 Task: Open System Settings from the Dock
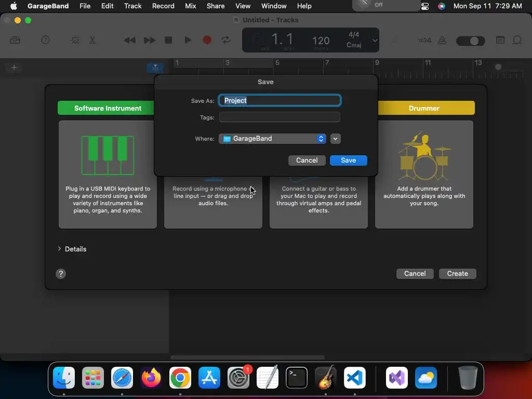pyautogui.click(x=238, y=378)
